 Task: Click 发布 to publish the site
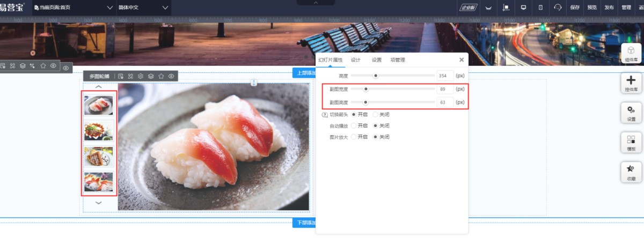609,8
